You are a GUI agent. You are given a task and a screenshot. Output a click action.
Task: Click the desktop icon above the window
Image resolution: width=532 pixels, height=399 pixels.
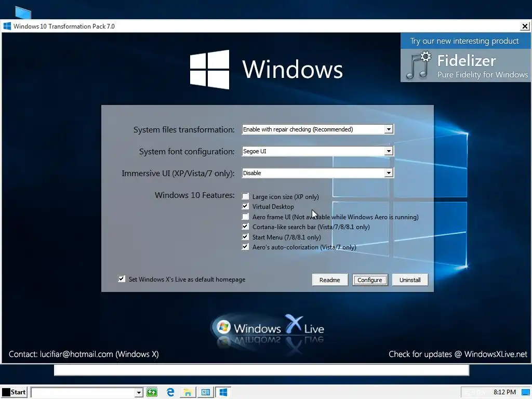click(23, 12)
